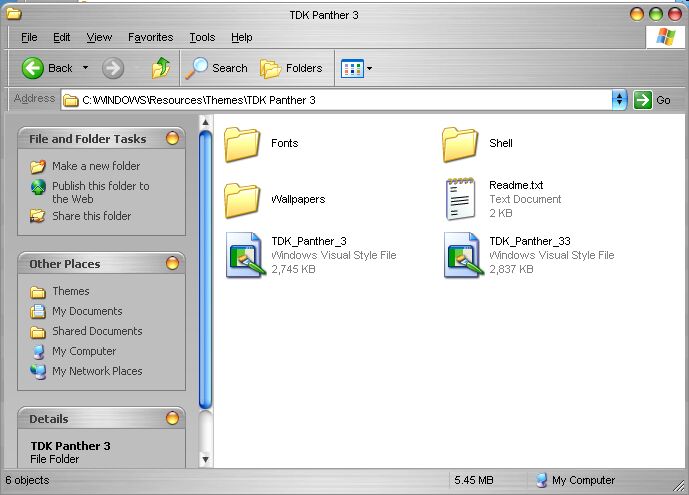Click the My Network Places icon
The height and width of the screenshot is (495, 689).
38,372
